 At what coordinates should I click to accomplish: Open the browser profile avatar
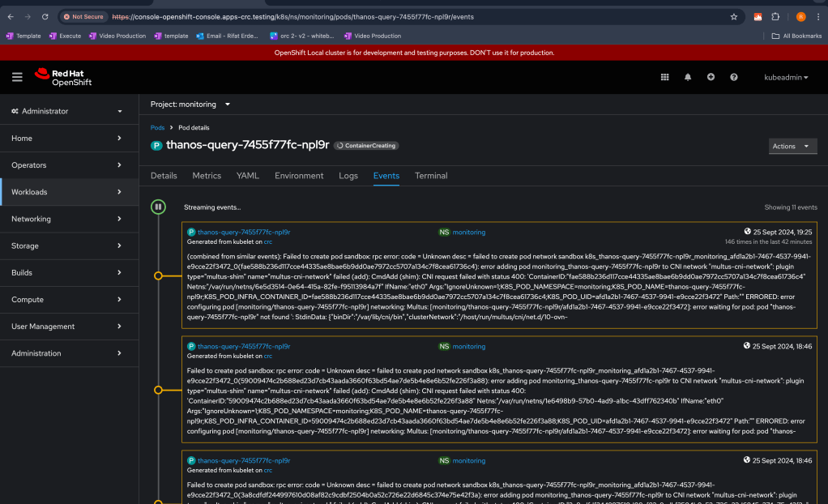(800, 17)
